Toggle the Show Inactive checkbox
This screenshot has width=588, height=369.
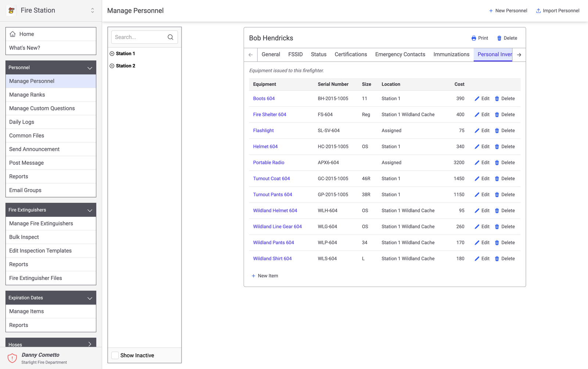click(x=115, y=355)
